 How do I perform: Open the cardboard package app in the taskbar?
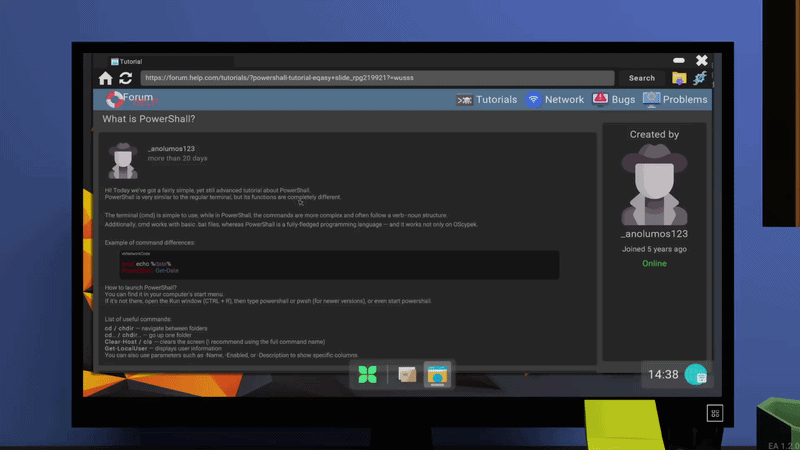pos(407,374)
